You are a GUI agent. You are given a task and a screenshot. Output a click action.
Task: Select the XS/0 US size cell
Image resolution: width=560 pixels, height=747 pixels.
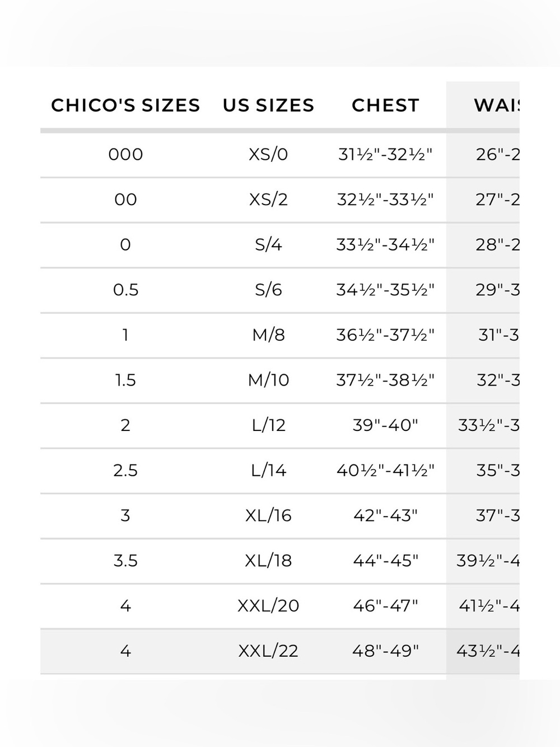pyautogui.click(x=268, y=154)
